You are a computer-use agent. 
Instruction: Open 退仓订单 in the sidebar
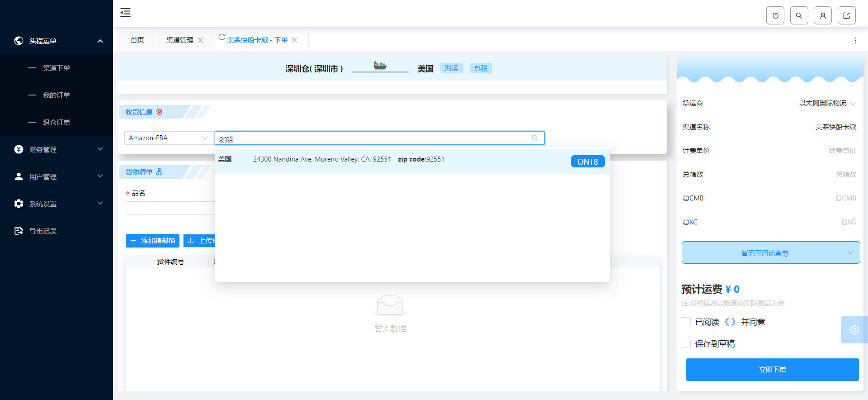pos(57,122)
